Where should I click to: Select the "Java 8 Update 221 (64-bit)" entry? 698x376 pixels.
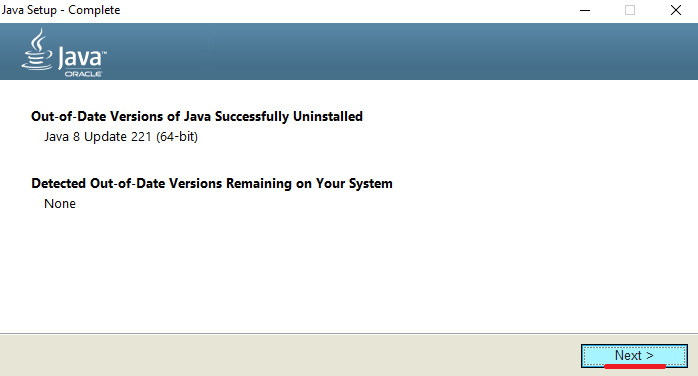point(121,137)
